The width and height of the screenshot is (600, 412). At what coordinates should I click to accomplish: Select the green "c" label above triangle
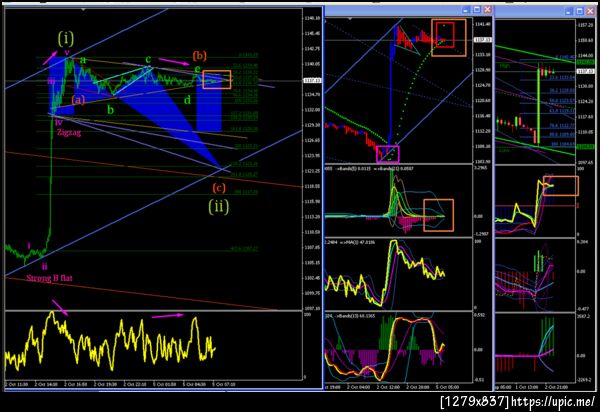click(148, 59)
